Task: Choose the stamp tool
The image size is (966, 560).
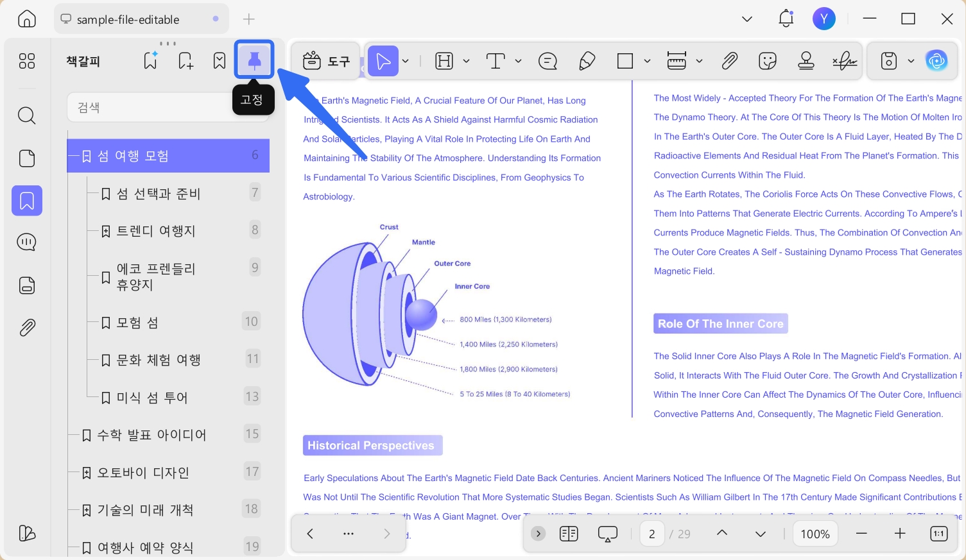Action: coord(806,61)
